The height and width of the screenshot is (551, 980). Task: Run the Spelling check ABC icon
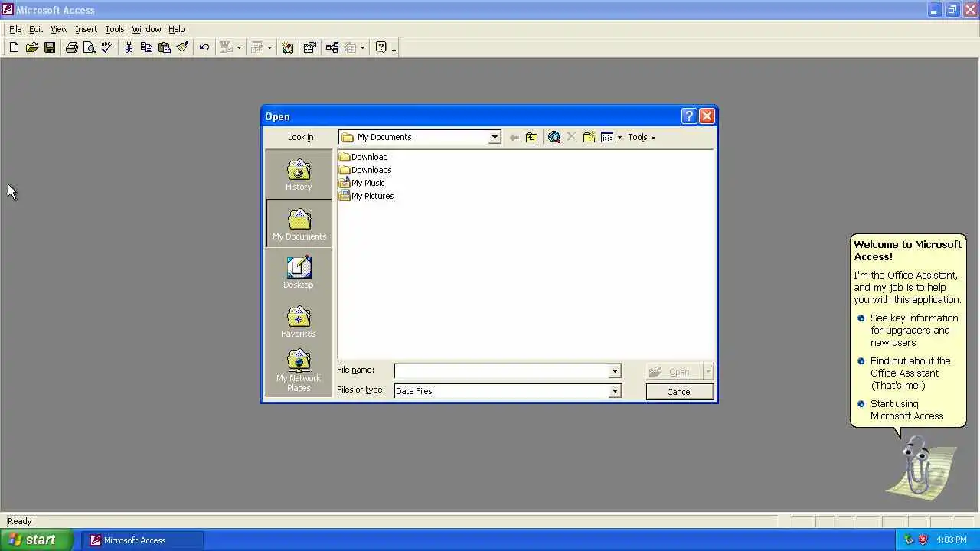(x=106, y=47)
